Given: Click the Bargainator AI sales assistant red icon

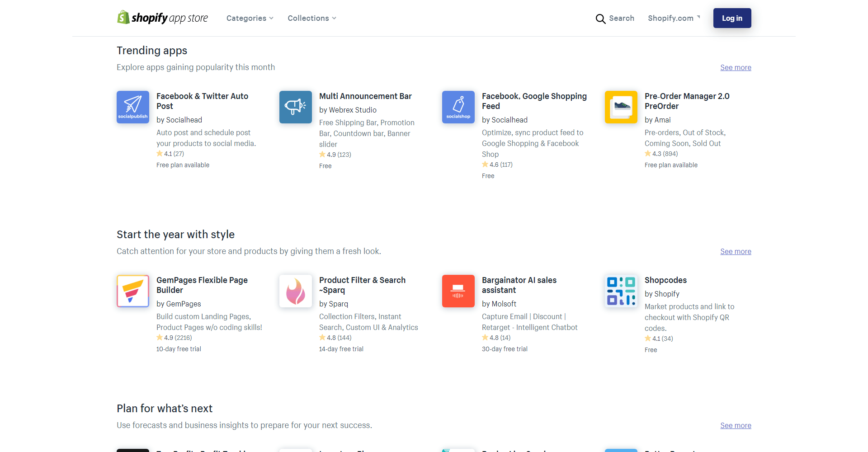Looking at the screenshot, I should pyautogui.click(x=458, y=291).
